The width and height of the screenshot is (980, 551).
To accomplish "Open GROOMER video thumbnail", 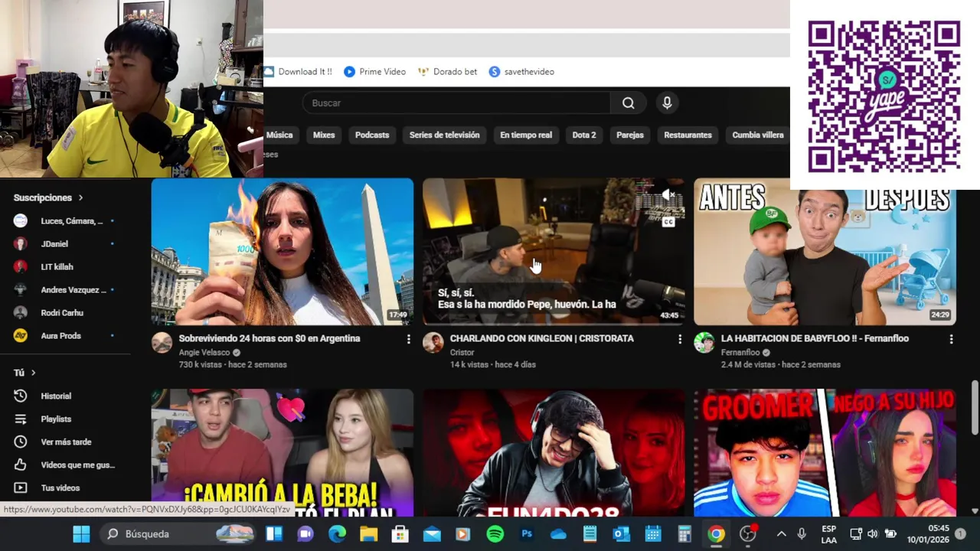I will 825,453.
